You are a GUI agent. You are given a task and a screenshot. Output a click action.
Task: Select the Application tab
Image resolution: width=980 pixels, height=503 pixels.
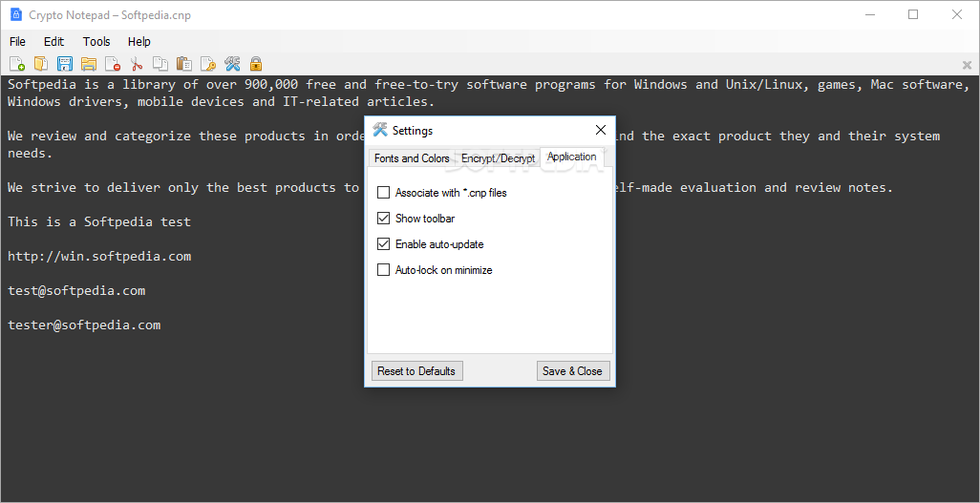[572, 157]
